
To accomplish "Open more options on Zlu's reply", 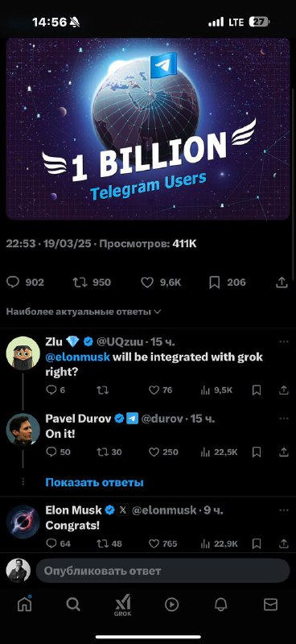I will click(x=284, y=341).
